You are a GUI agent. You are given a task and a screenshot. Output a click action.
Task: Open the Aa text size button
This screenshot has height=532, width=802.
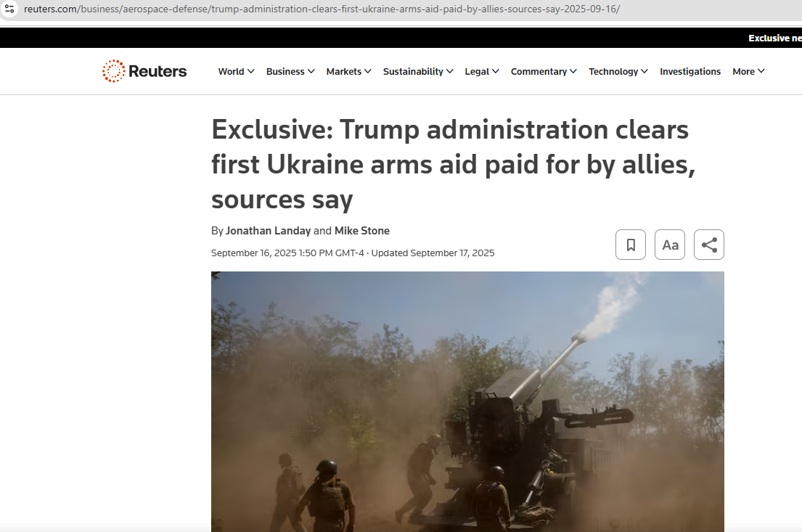coord(670,245)
